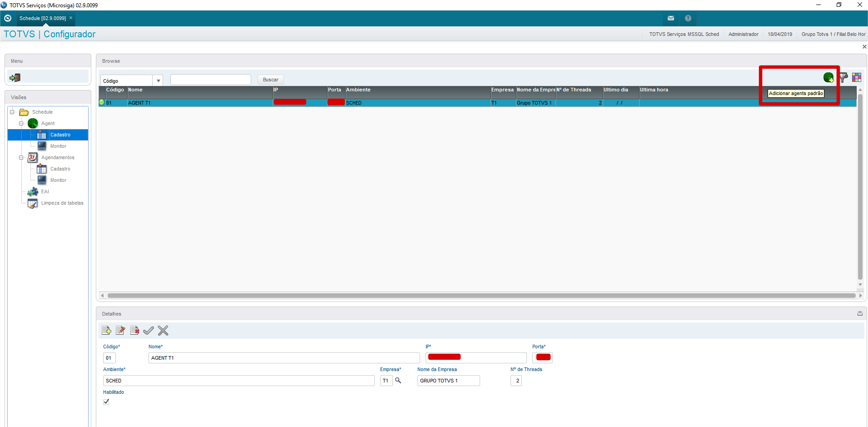Click the new record icon in Detalhes toolbar
The height and width of the screenshot is (427, 868).
pyautogui.click(x=107, y=331)
